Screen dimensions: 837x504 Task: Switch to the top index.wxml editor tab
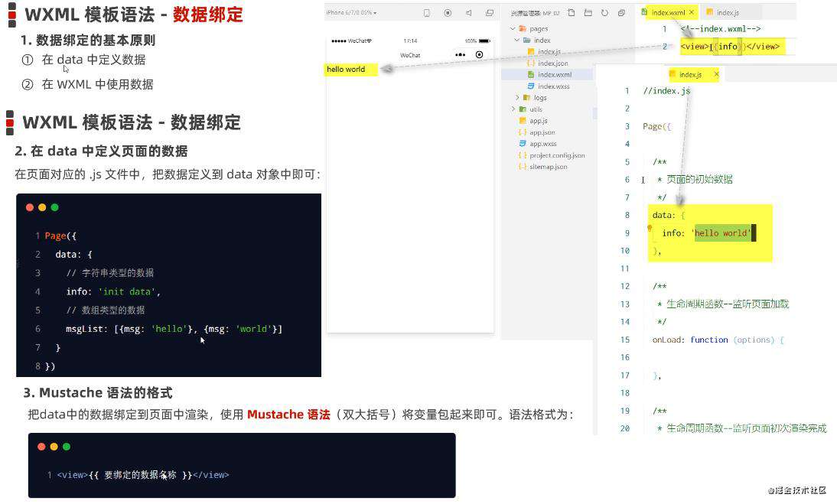coord(668,12)
